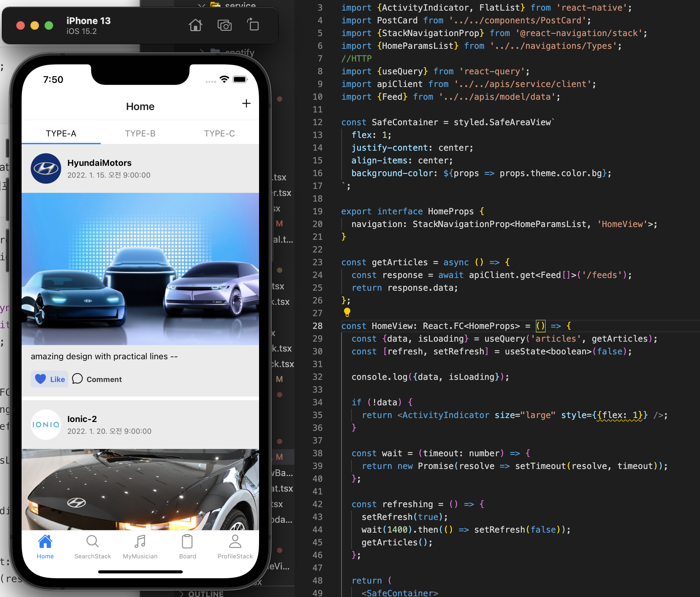This screenshot has height=597, width=700.
Task: Tap the HyundaiMotors profile avatar
Action: (x=46, y=168)
